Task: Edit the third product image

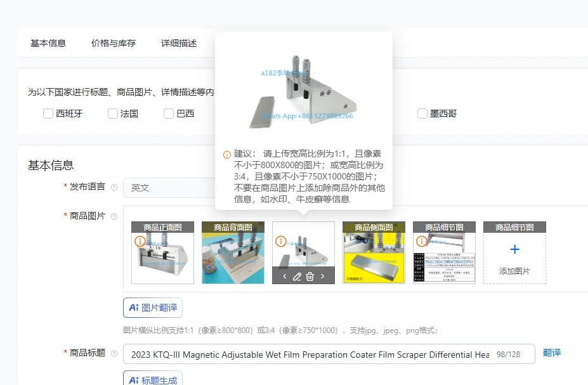Action: pyautogui.click(x=297, y=277)
